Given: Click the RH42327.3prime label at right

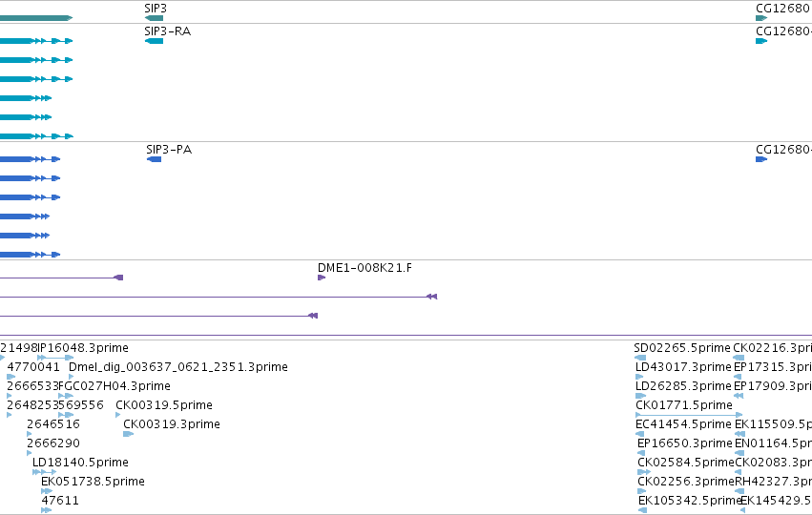Looking at the screenshot, I should tap(773, 482).
